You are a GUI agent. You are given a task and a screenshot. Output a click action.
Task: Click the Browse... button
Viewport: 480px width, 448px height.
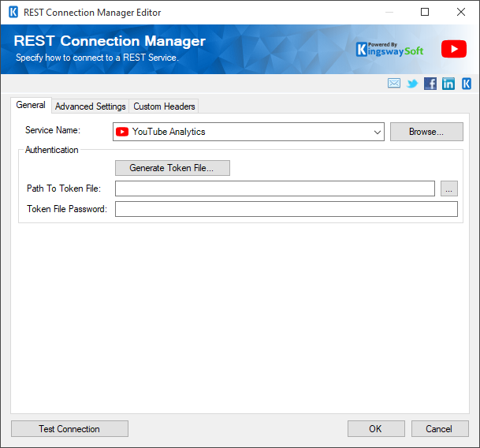tap(426, 132)
